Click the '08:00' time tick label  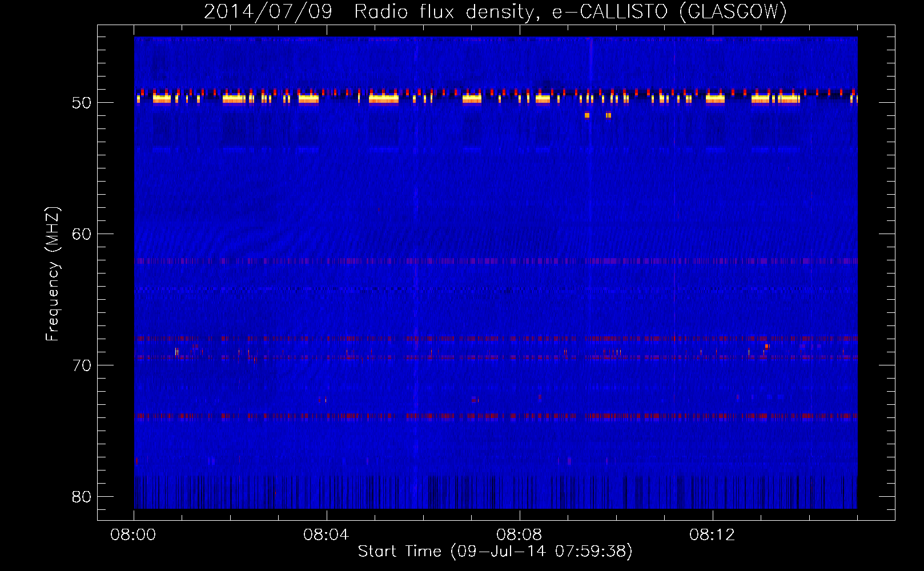133,535
